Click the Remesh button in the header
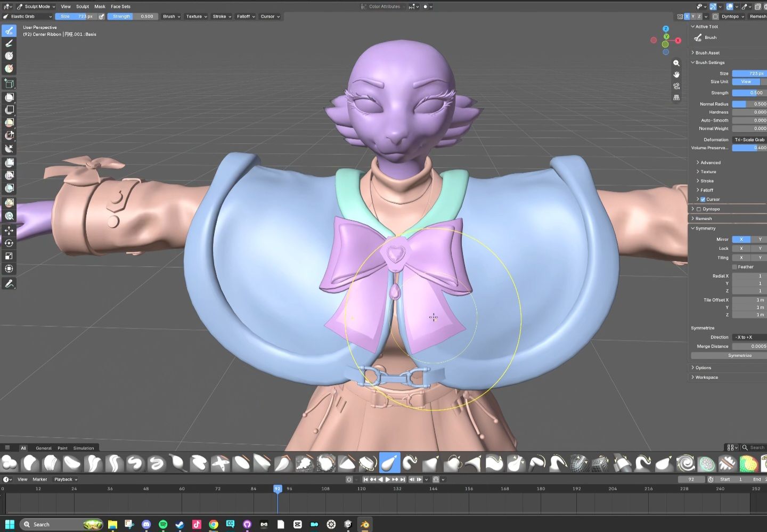Screen dimensions: 767x532 757,17
